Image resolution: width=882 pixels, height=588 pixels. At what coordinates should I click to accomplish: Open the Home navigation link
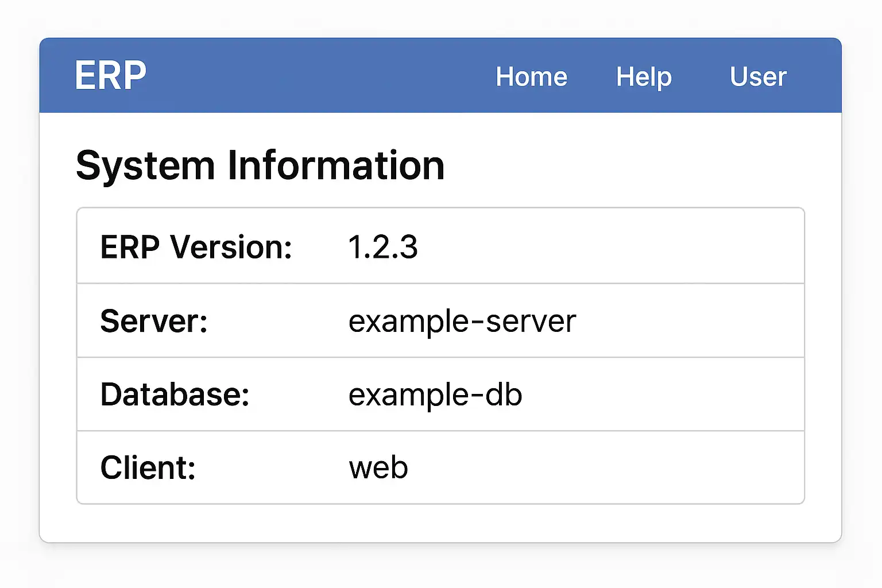click(x=531, y=77)
